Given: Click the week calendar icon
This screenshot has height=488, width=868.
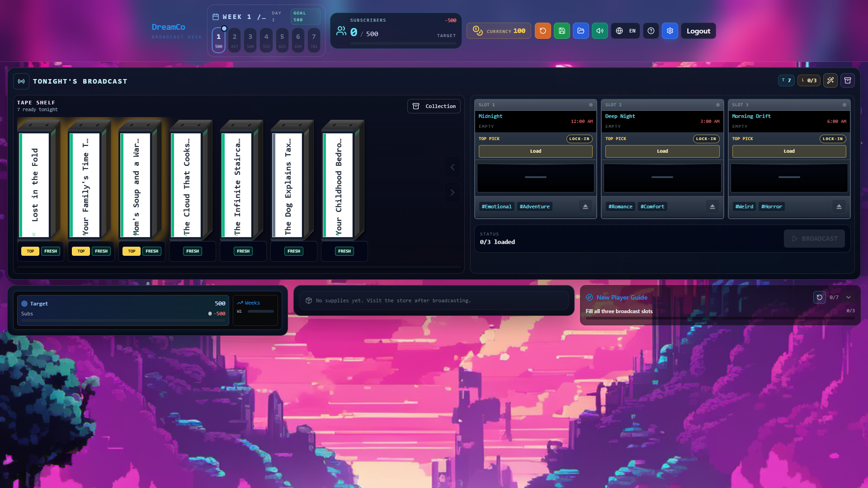Looking at the screenshot, I should pyautogui.click(x=216, y=17).
